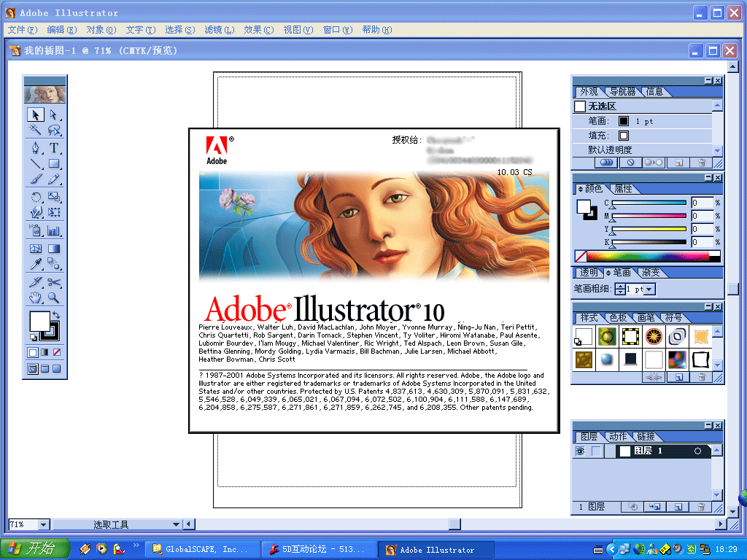Open the 文件(F) menu
The height and width of the screenshot is (560, 747).
point(23,29)
